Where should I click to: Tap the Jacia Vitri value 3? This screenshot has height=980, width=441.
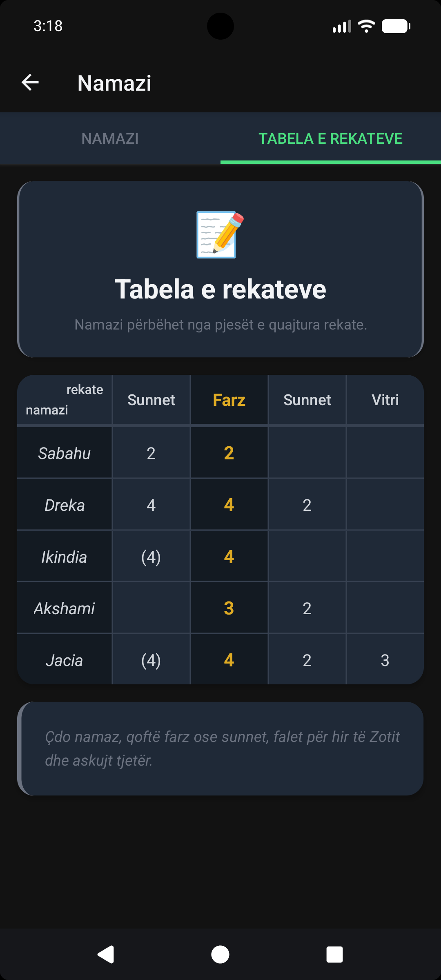pos(385,660)
